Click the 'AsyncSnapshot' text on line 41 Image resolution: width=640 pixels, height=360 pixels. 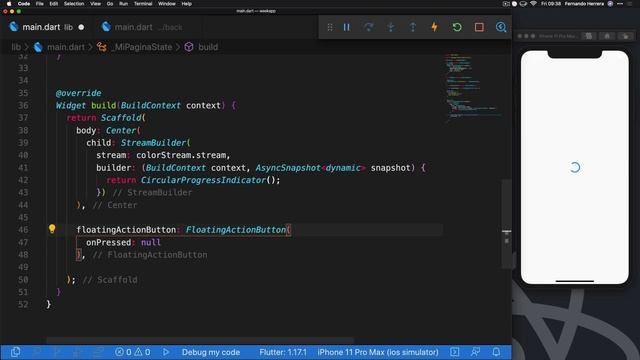point(288,168)
